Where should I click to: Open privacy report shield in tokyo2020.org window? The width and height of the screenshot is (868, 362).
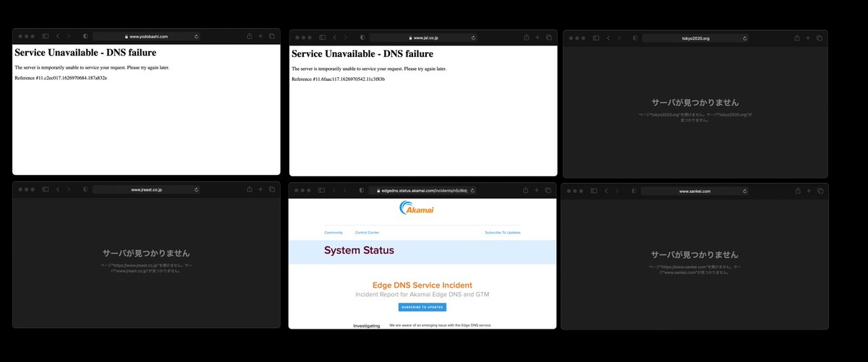[635, 38]
